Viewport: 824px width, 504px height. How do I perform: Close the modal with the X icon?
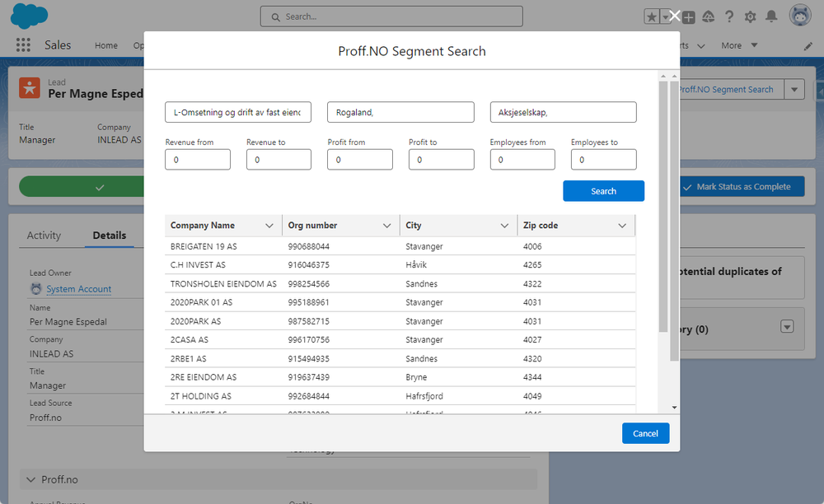[675, 16]
